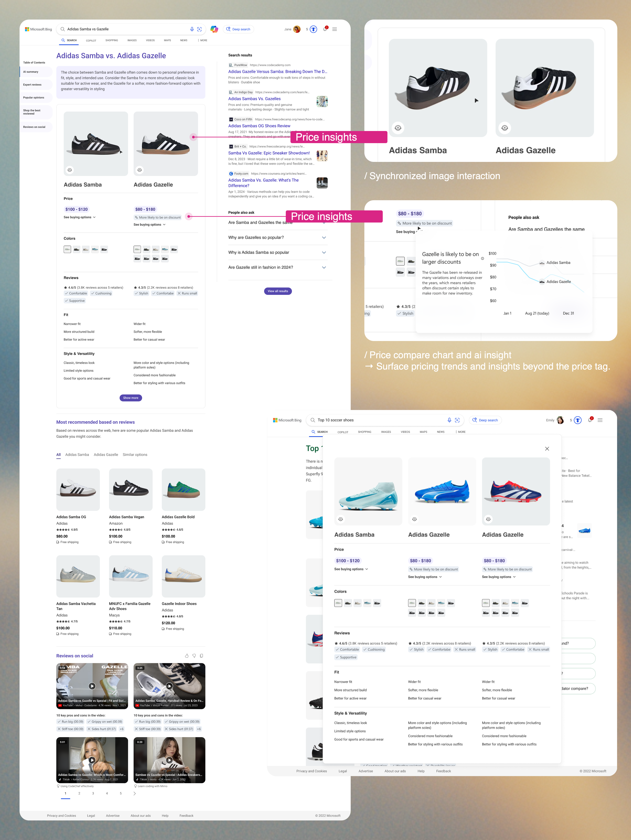This screenshot has height=840, width=631.
Task: Click visual search icon under enlarged Adidas Gazelle image
Action: tap(505, 128)
